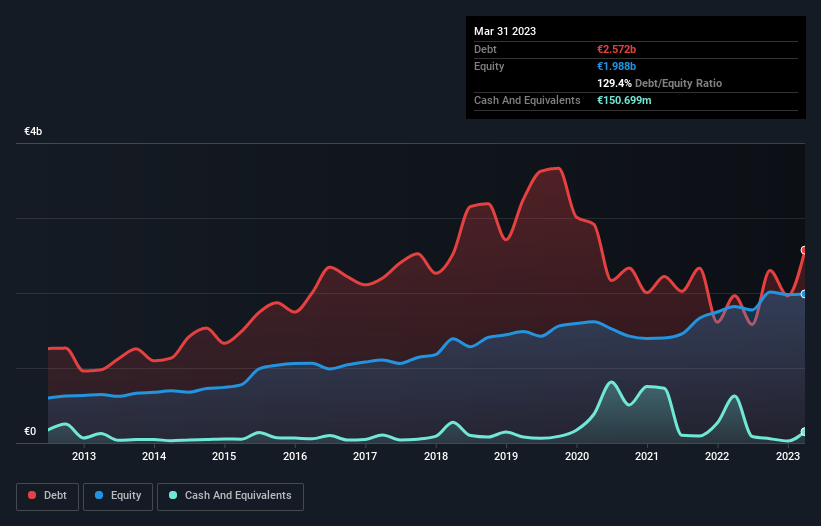821x526 pixels.
Task: Click the €2.572b debt value
Action: tap(616, 49)
